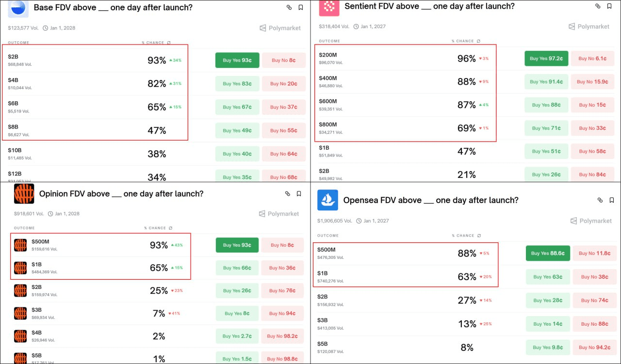Click the Opensea sailboat logo
This screenshot has height=364, width=621.
point(327,200)
